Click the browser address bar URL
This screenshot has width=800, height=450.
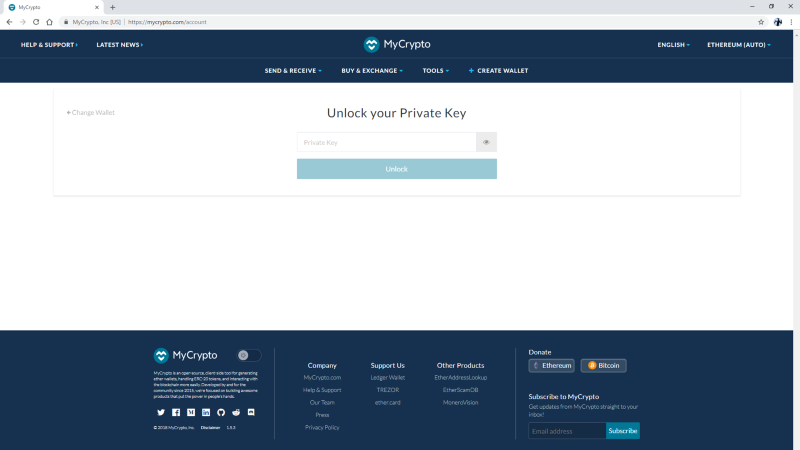[167, 22]
